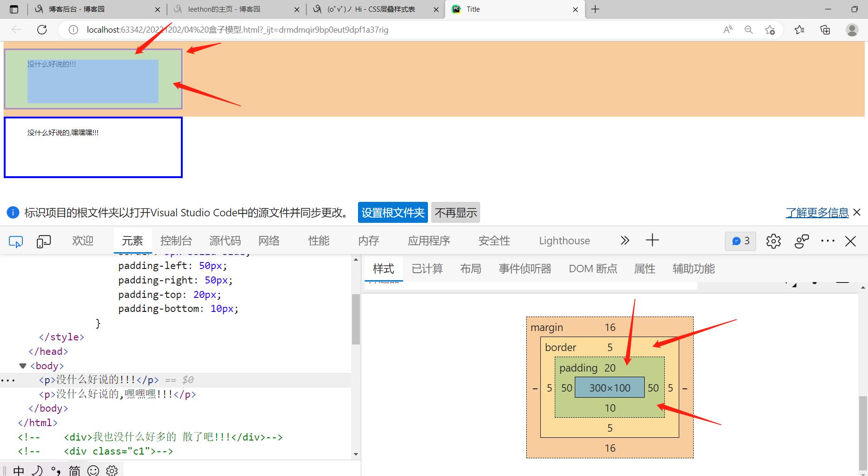Select the DevTools inspect element tool
868x476 pixels.
(16, 241)
